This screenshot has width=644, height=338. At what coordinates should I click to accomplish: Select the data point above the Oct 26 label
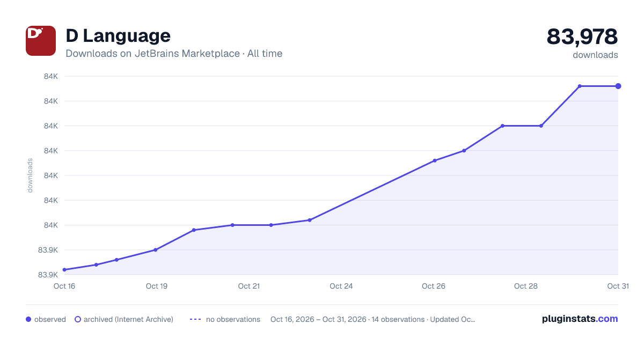pyautogui.click(x=435, y=160)
